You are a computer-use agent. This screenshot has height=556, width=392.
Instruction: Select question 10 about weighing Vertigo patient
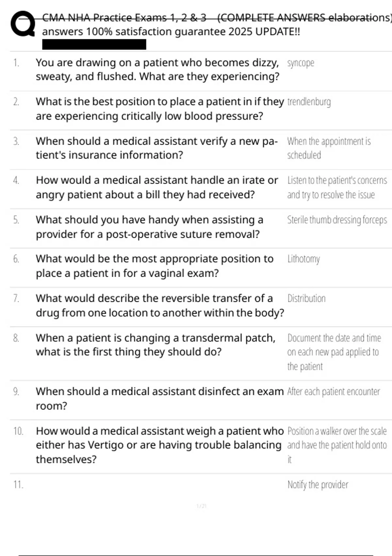pyautogui.click(x=160, y=445)
